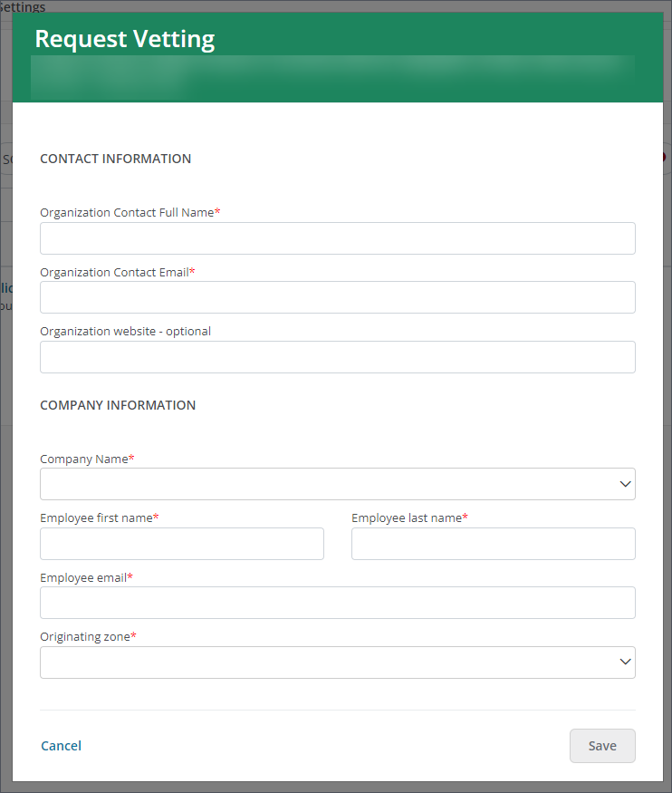Image resolution: width=672 pixels, height=793 pixels.
Task: Expand the Company Name list via its chevron
Action: [625, 484]
